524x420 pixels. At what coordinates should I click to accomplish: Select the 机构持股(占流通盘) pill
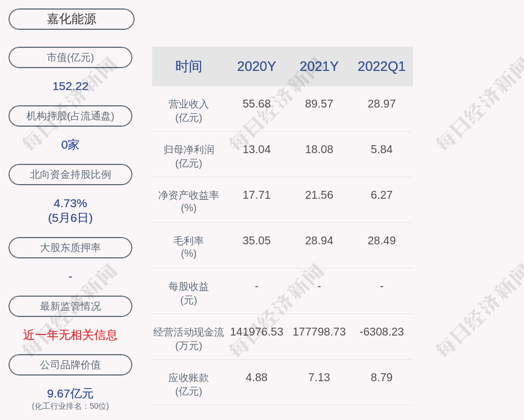click(x=70, y=116)
